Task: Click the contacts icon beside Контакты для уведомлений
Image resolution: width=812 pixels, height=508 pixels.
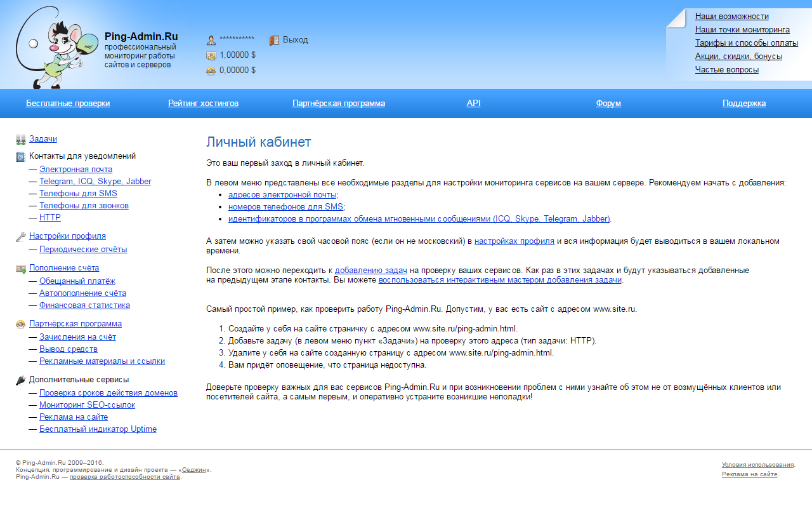Action: 21,156
